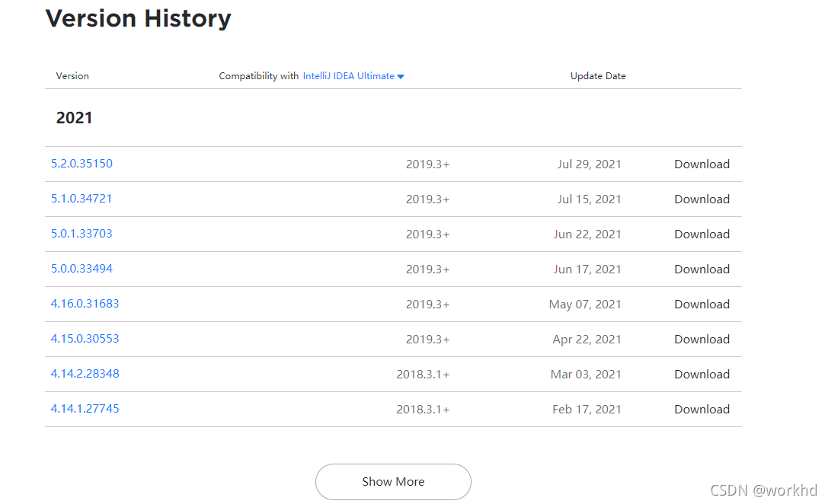Download version released Feb 17, 2021

(x=702, y=409)
